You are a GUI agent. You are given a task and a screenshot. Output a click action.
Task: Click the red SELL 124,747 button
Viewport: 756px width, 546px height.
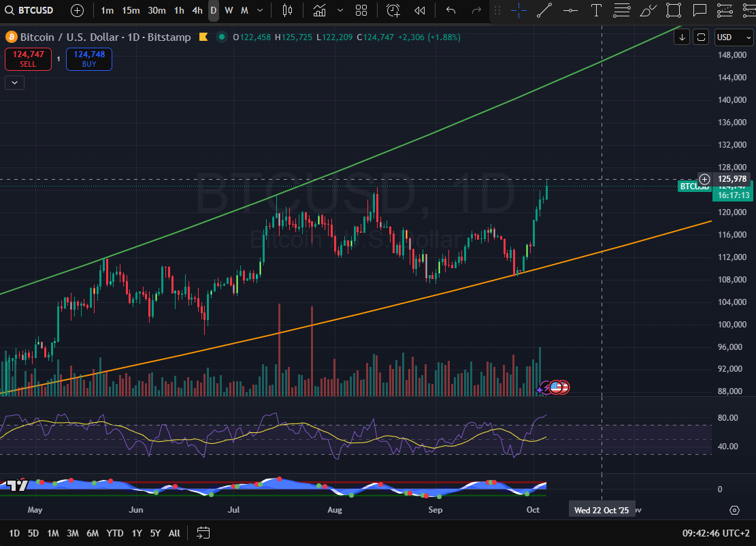pyautogui.click(x=28, y=59)
